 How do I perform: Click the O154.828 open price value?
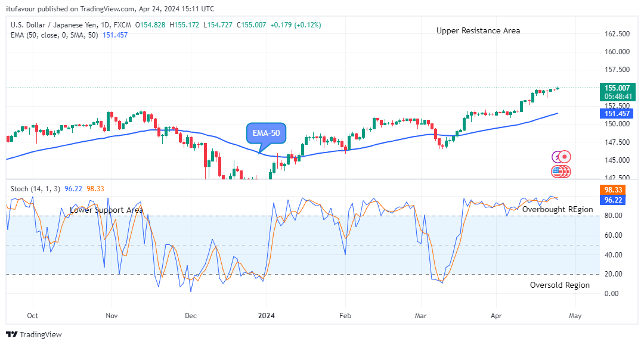150,25
